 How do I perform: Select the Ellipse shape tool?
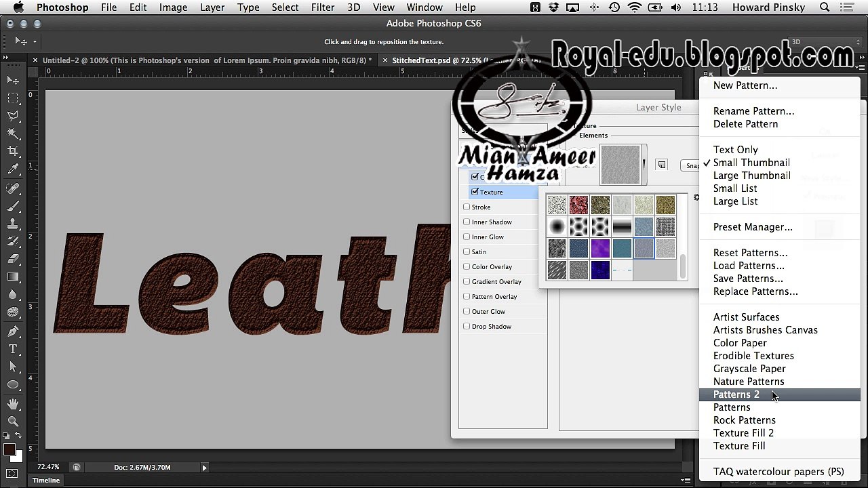pos(13,384)
